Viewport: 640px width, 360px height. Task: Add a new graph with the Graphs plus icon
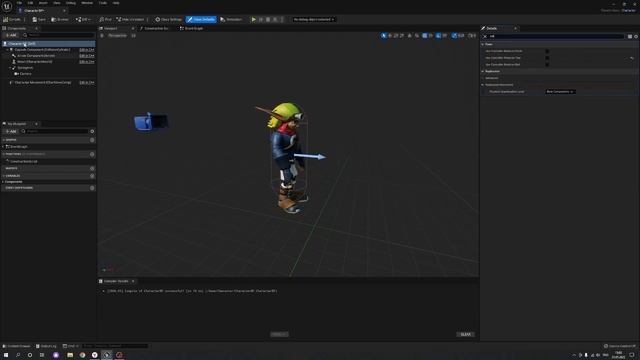tap(92, 140)
